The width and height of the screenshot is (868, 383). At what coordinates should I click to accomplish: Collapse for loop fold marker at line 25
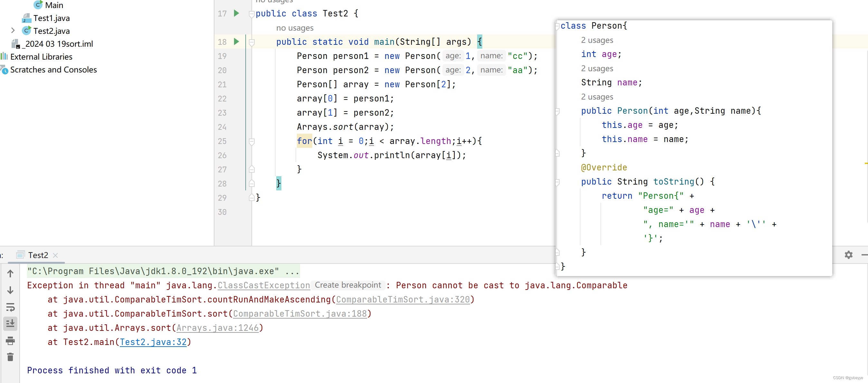tap(251, 141)
